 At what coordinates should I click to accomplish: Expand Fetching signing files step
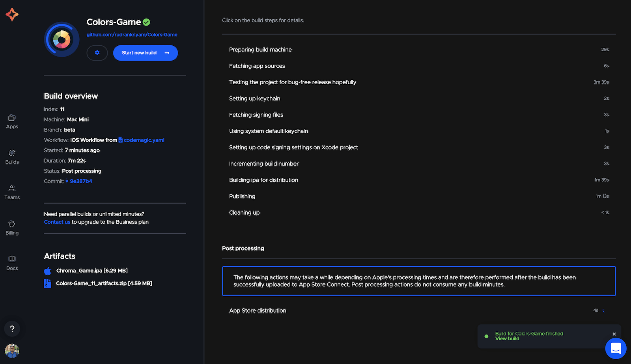coord(419,115)
